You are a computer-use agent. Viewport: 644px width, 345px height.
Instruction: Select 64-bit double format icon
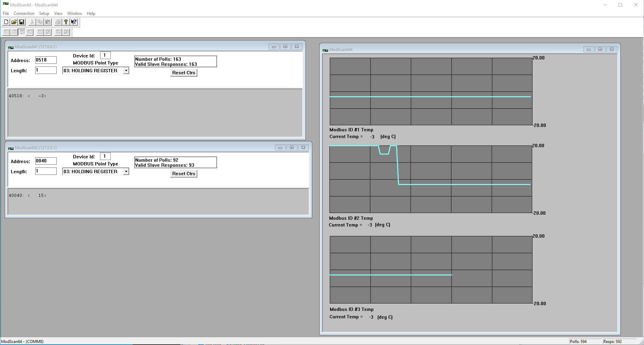point(58,32)
